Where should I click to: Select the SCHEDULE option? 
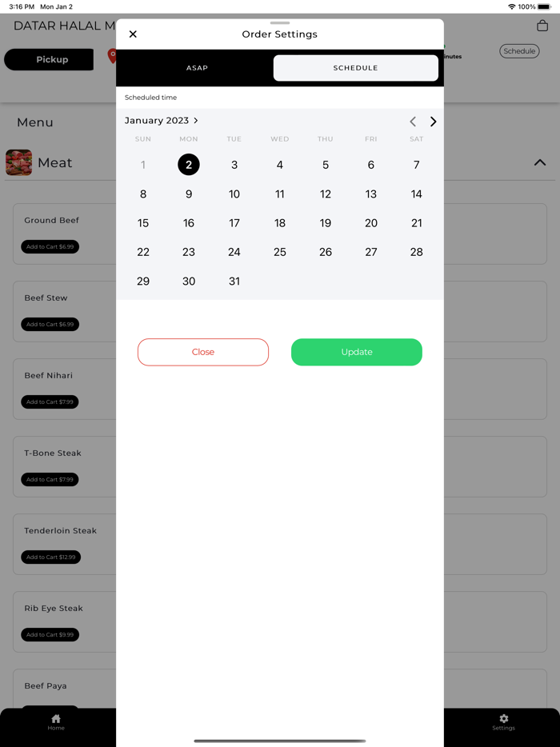point(355,68)
